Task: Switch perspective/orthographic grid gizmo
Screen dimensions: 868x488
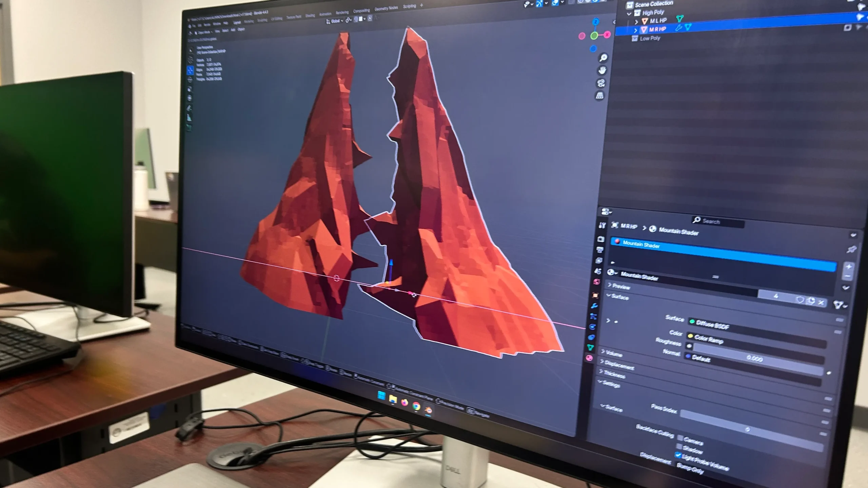Action: click(x=600, y=96)
